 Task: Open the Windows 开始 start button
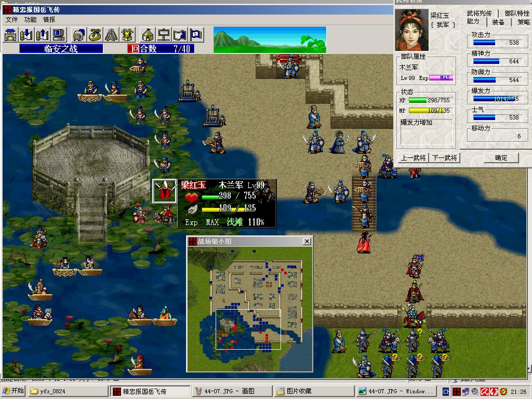tap(14, 391)
